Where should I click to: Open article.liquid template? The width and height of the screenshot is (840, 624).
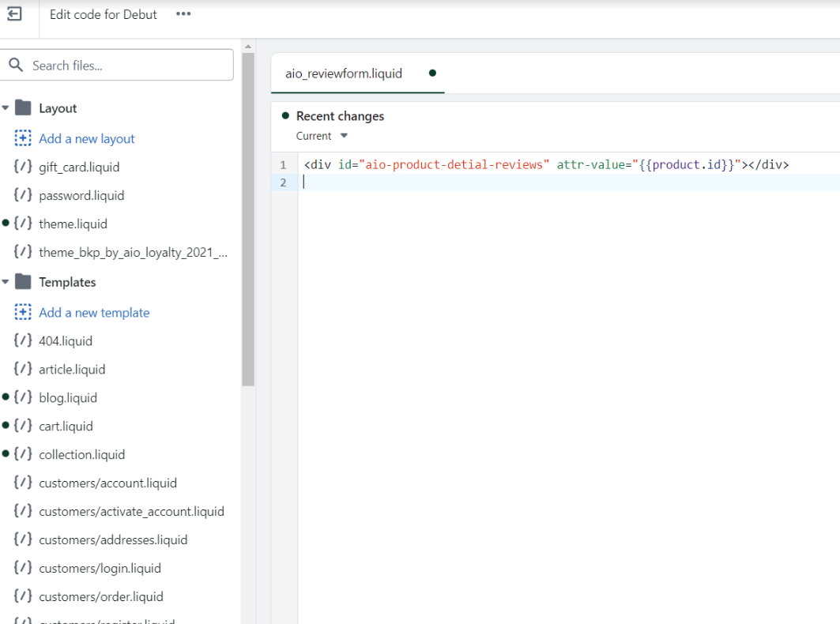pos(72,370)
